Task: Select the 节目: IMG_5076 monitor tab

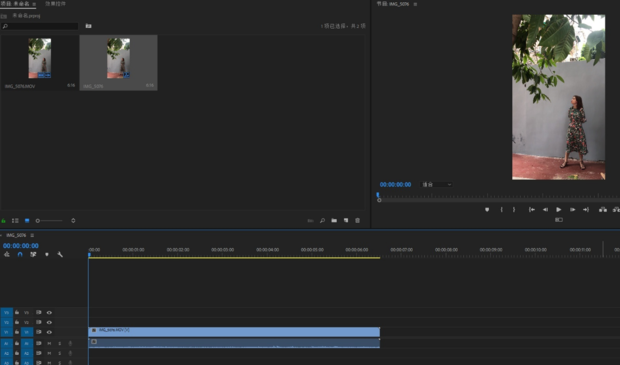Action: (x=393, y=4)
